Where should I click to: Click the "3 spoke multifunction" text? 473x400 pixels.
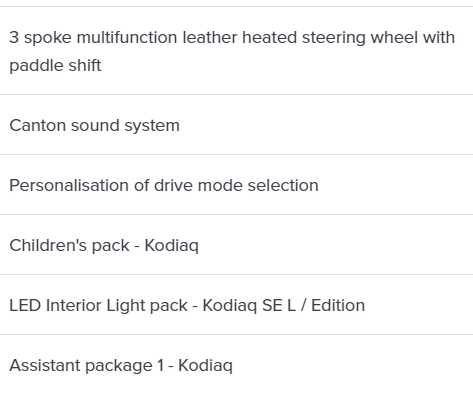click(x=93, y=38)
